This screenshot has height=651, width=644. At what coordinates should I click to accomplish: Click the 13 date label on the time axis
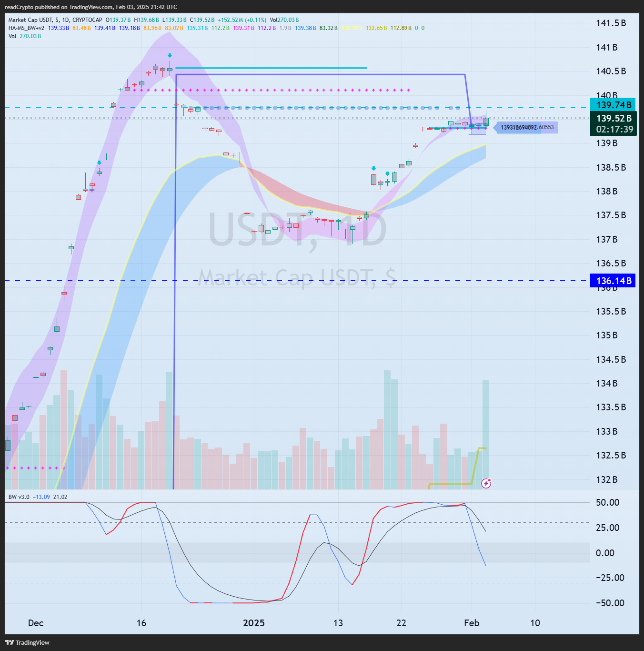(x=338, y=623)
